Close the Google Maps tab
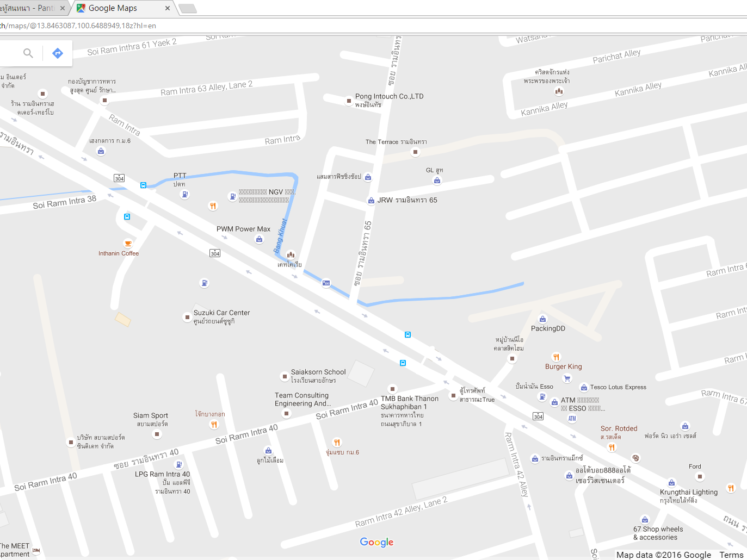 click(168, 8)
